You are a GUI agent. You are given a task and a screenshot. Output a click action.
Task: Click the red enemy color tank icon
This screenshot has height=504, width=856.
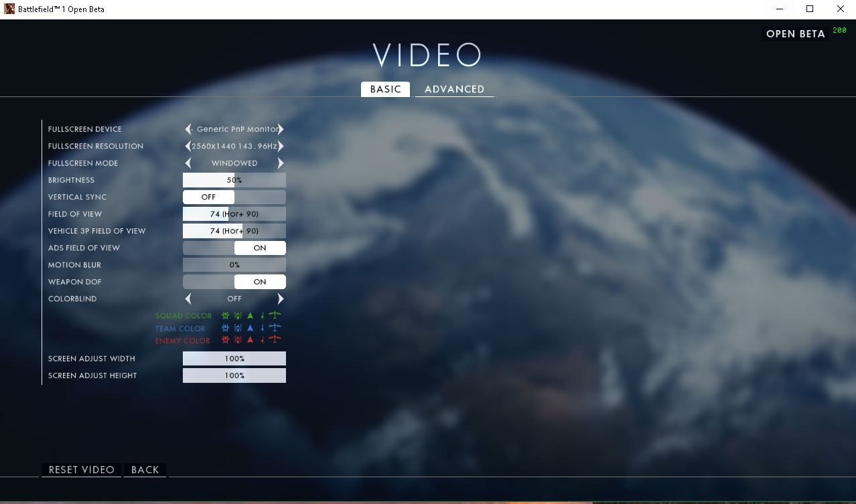click(x=238, y=340)
